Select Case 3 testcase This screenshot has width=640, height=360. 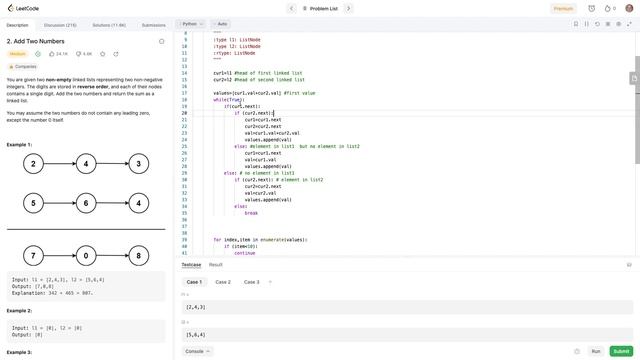tap(251, 282)
